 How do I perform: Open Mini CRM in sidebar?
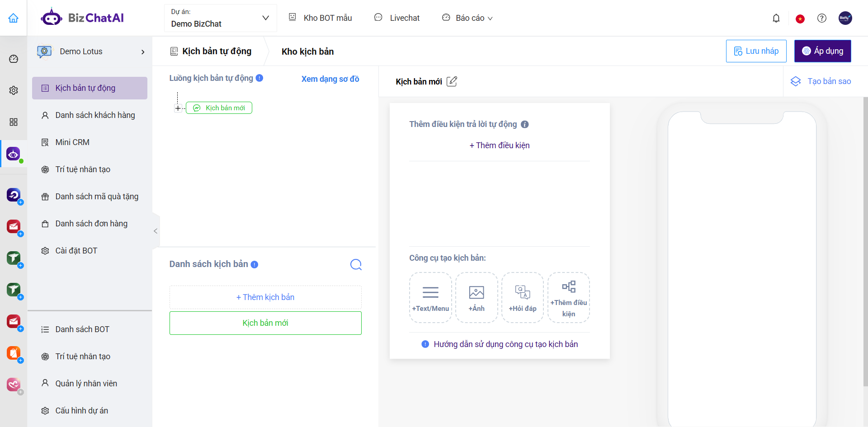[90, 142]
